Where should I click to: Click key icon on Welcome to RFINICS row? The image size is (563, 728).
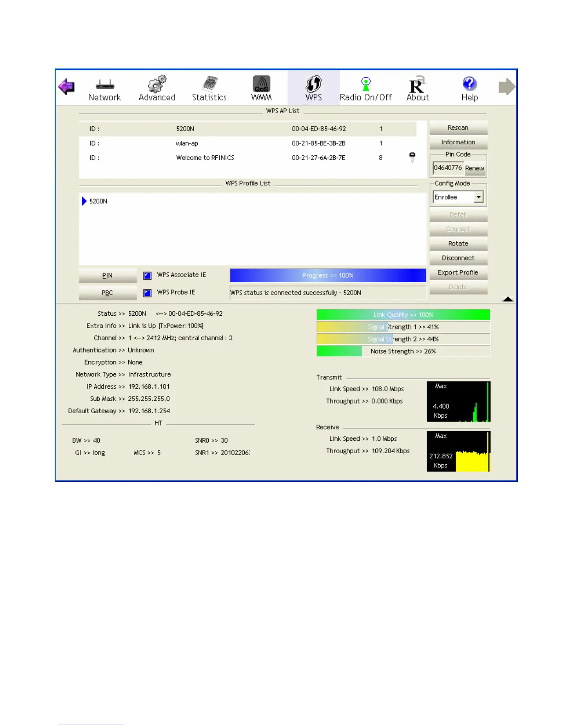[x=412, y=158]
